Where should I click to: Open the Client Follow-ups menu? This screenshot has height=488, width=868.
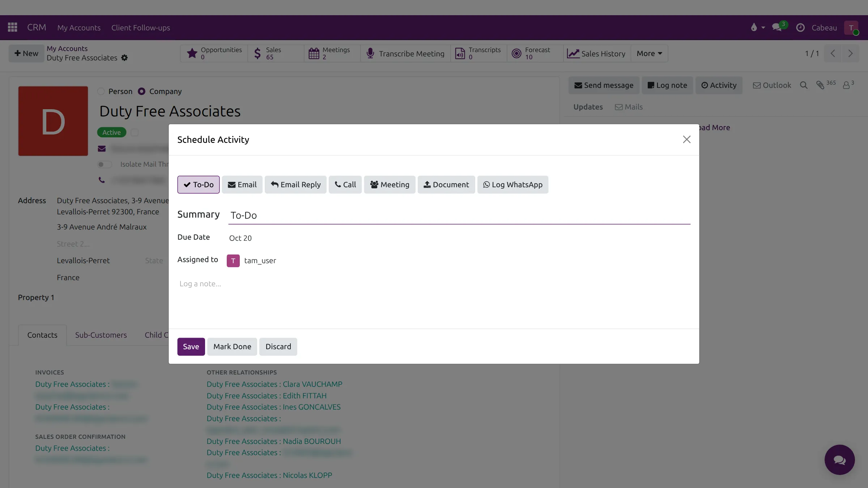pyautogui.click(x=141, y=27)
